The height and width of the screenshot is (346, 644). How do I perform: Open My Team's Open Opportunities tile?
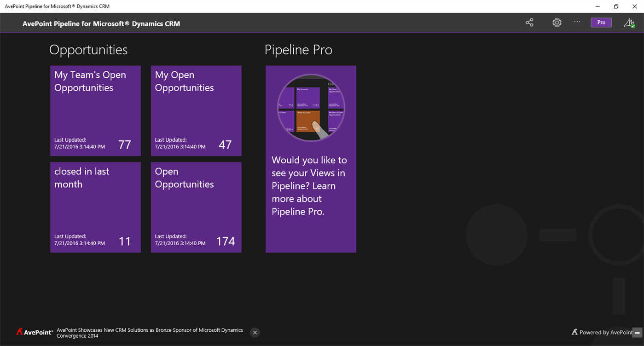tap(95, 111)
